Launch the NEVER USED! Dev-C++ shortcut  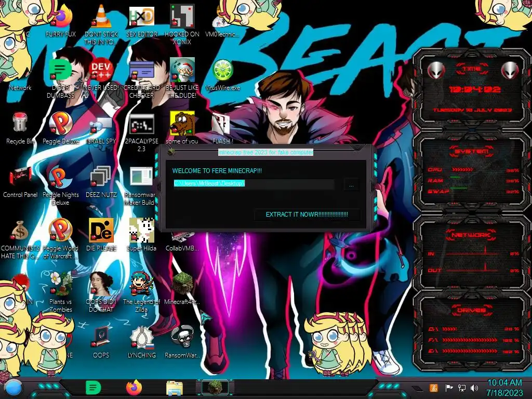[101, 70]
